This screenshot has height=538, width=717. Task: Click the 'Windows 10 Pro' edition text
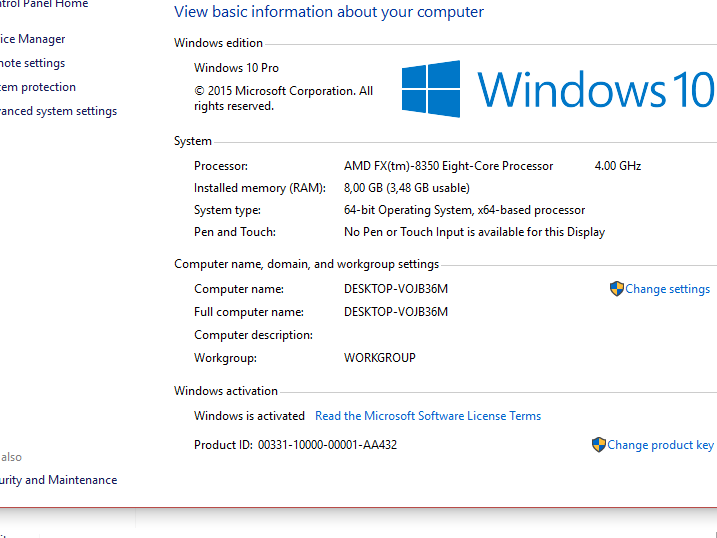point(236,68)
